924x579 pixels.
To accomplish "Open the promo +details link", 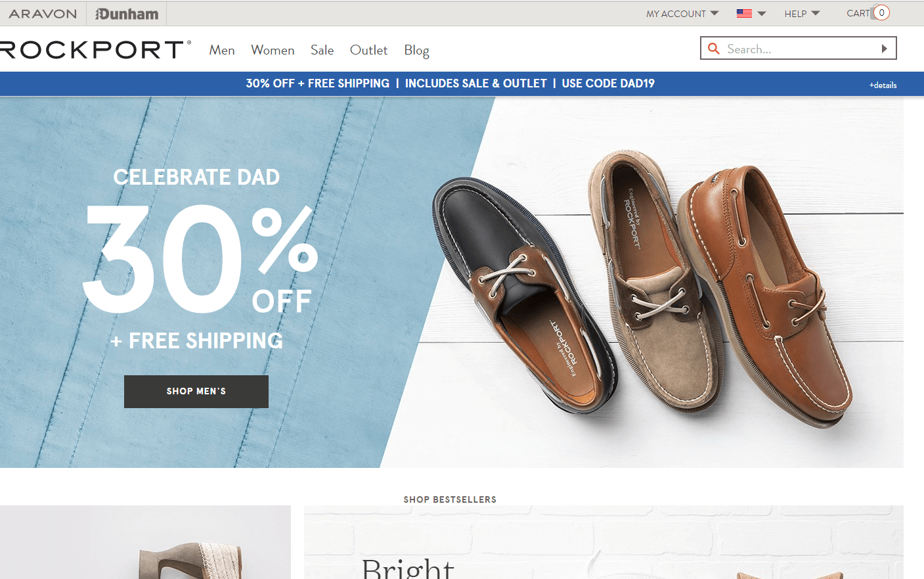I will point(883,85).
